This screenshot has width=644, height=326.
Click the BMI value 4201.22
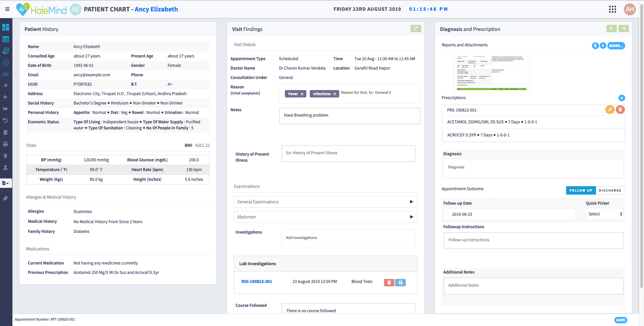point(202,146)
